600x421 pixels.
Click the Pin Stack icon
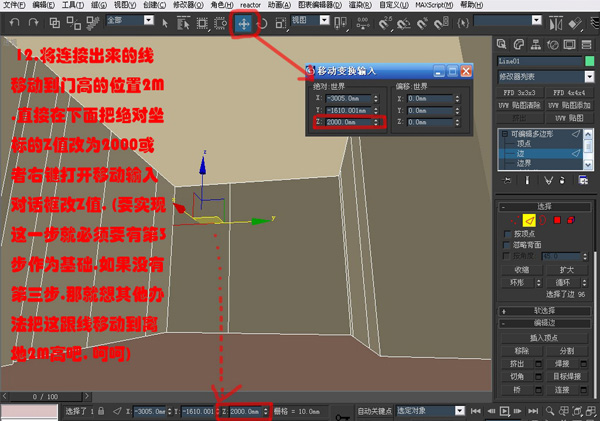click(x=507, y=180)
